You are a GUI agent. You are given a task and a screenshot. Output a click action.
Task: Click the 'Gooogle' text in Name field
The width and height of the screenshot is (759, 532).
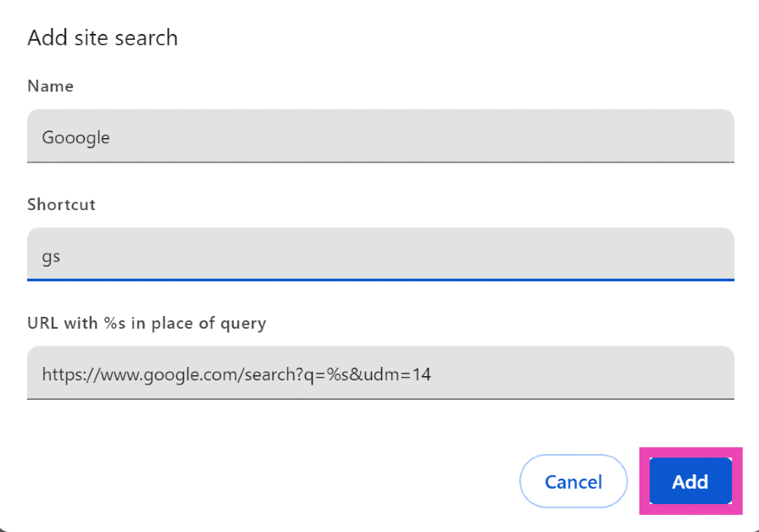coord(75,137)
